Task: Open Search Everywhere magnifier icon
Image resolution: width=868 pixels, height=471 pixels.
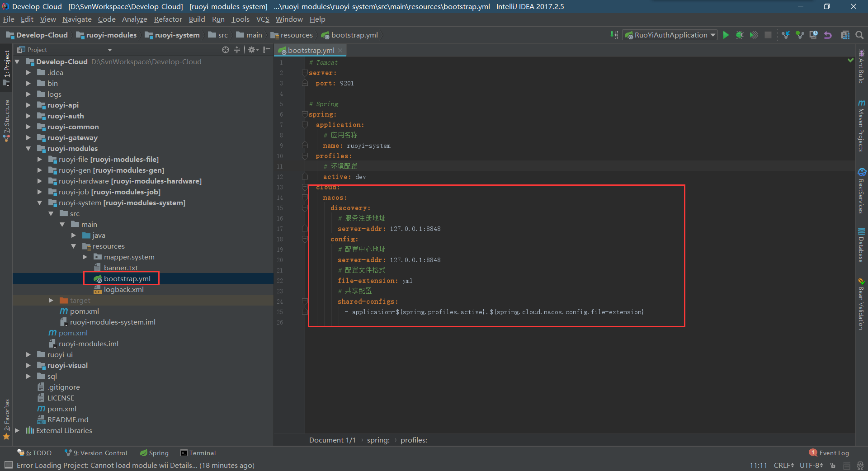Action: click(859, 35)
